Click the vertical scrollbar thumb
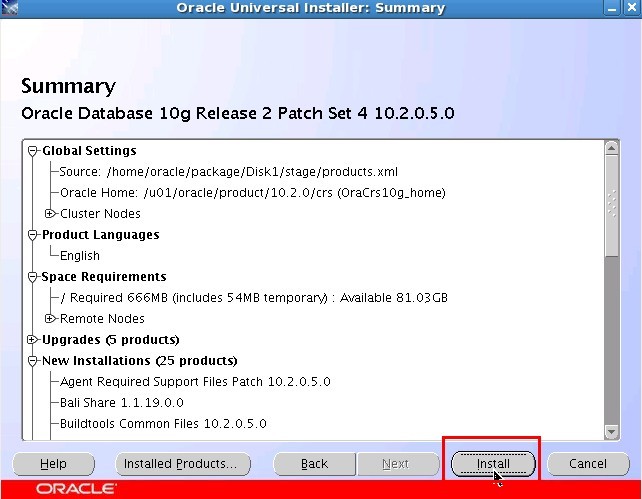Image resolution: width=642 pixels, height=499 pixels. tap(612, 206)
